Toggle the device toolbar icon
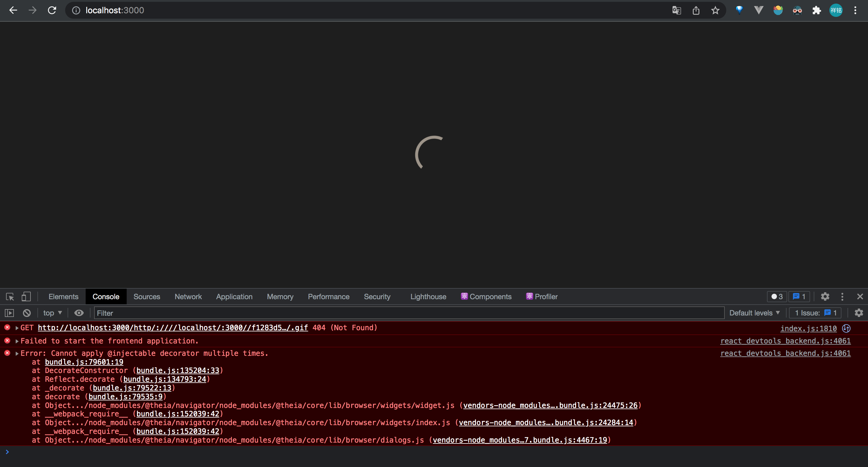The height and width of the screenshot is (467, 868). tap(26, 297)
